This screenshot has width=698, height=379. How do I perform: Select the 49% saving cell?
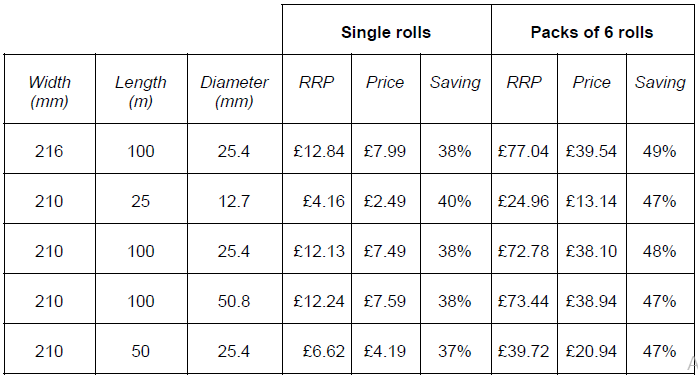pos(660,149)
